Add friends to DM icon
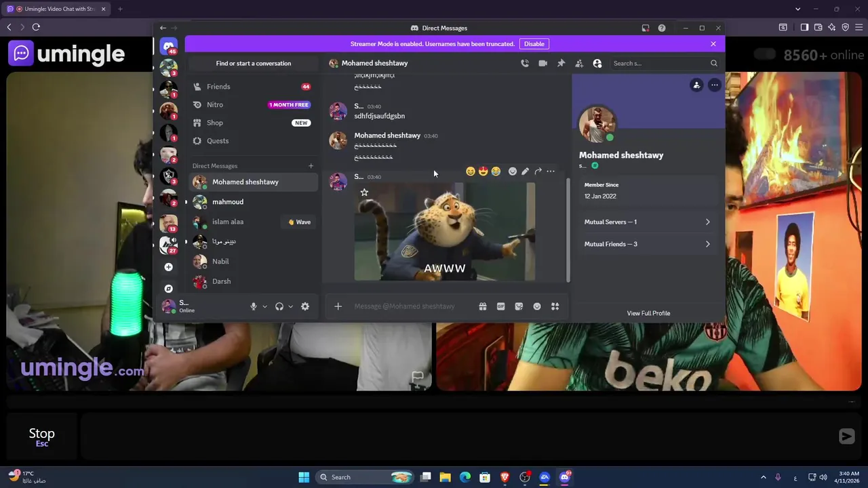Screen dimensions: 868x488 tap(579, 63)
